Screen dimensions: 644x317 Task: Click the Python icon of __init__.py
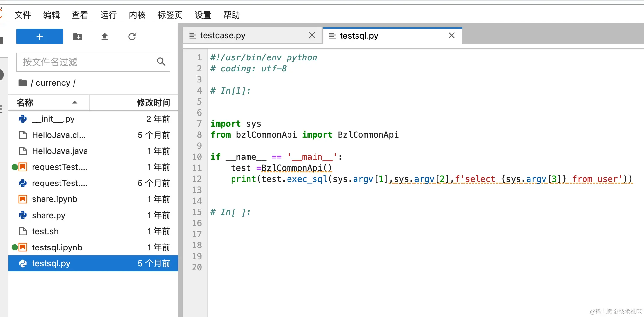click(23, 119)
